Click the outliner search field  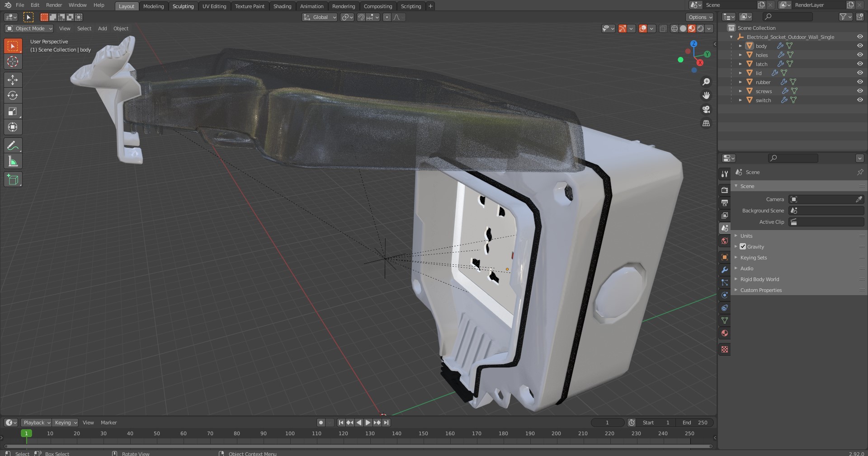(788, 17)
